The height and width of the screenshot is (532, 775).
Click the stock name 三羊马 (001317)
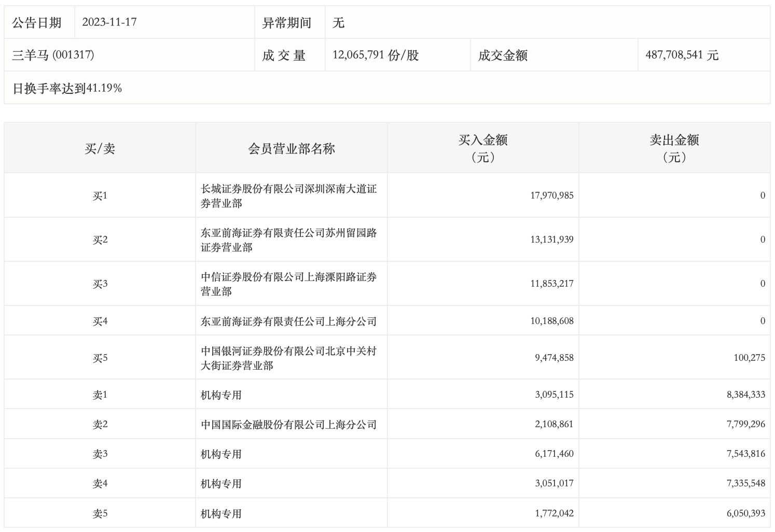(x=53, y=55)
